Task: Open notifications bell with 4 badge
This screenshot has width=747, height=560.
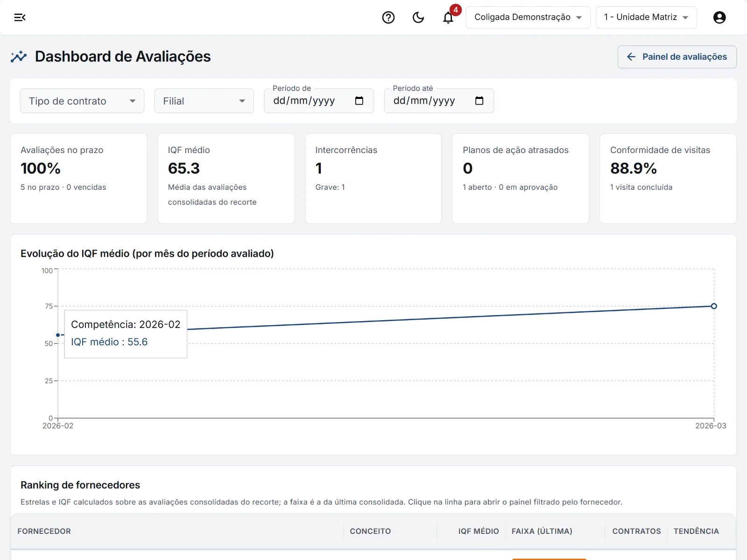Action: point(449,17)
